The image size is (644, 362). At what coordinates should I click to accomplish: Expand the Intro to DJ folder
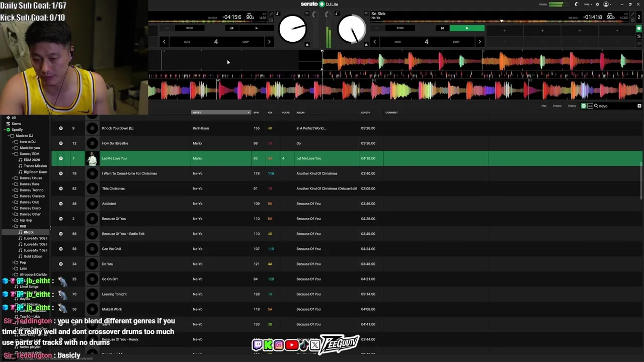click(x=13, y=142)
